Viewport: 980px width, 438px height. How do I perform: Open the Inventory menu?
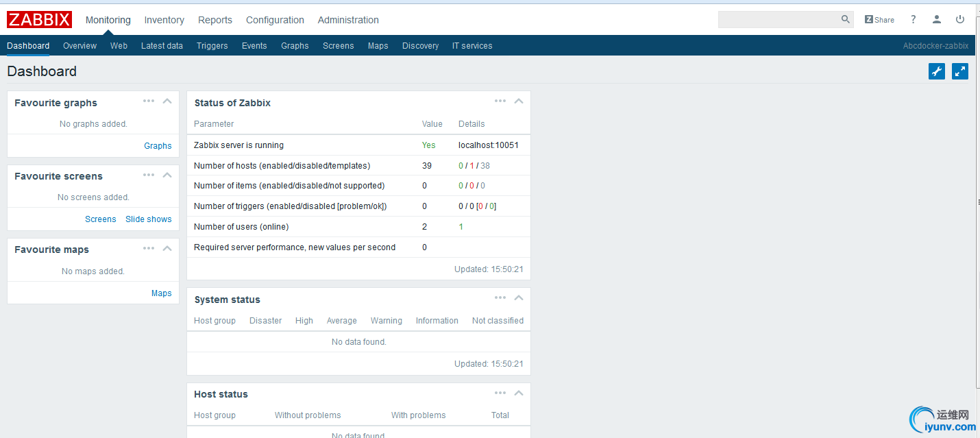[x=164, y=20]
